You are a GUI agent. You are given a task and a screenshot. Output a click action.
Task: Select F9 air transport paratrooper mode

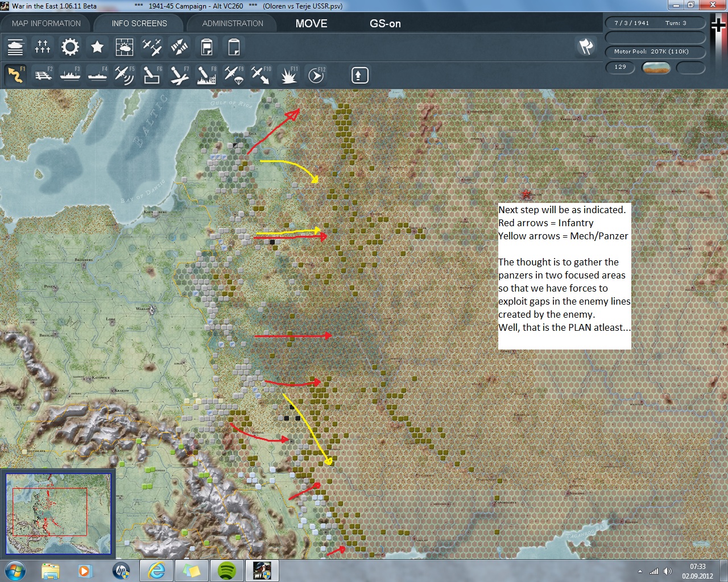pyautogui.click(x=234, y=75)
